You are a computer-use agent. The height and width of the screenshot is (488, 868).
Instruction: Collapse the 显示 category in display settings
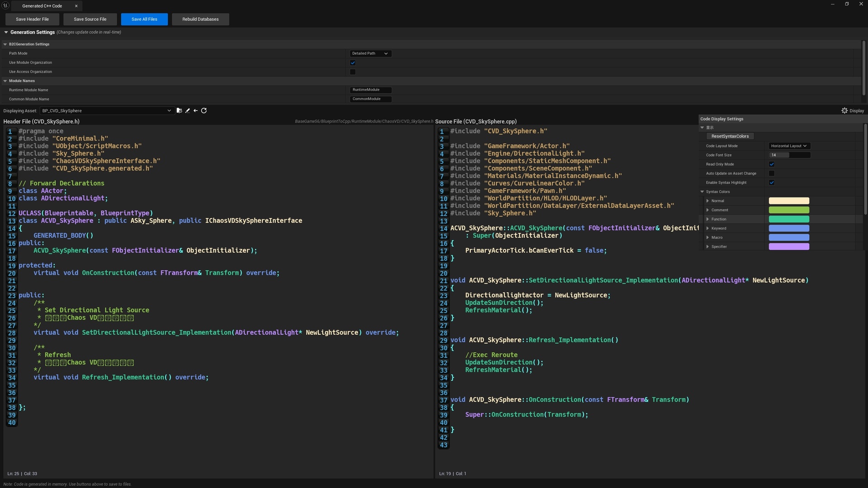tap(702, 128)
